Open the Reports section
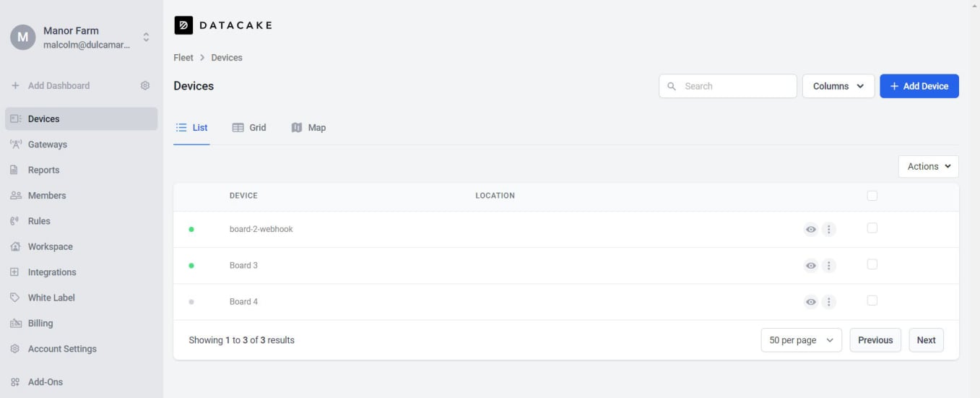980x398 pixels. coord(43,170)
